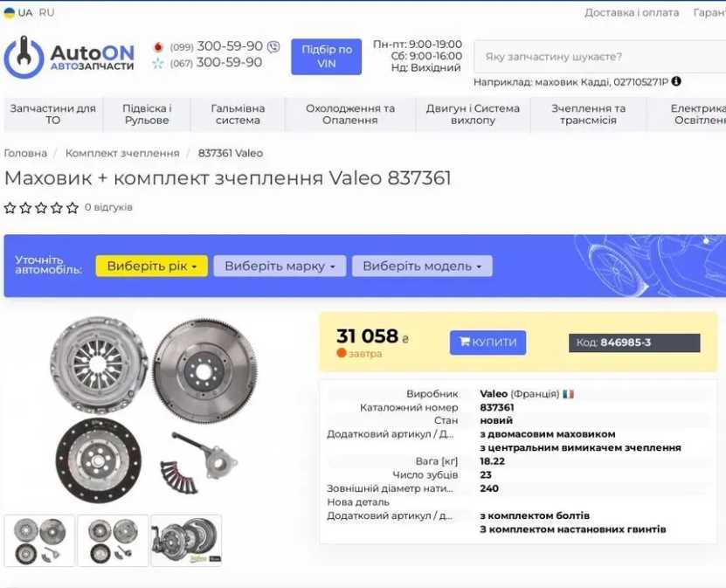Expand the Виберіть рік dropdown
This screenshot has height=588, width=726.
click(x=152, y=266)
